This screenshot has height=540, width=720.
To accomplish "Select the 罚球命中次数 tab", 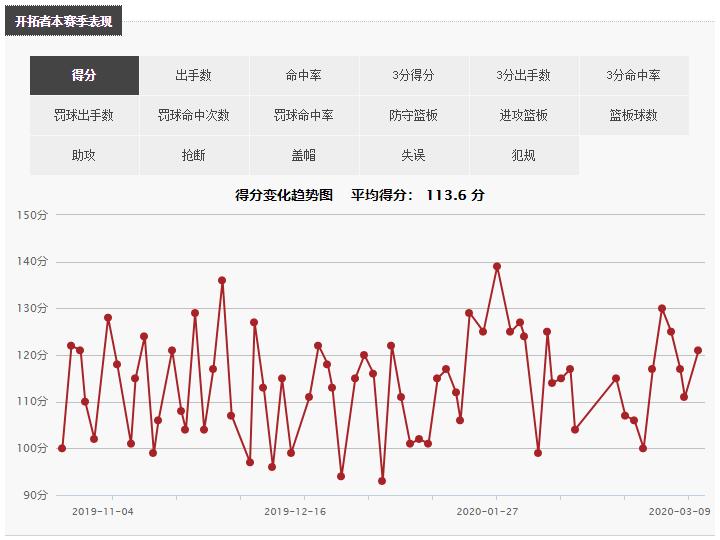I will point(194,115).
